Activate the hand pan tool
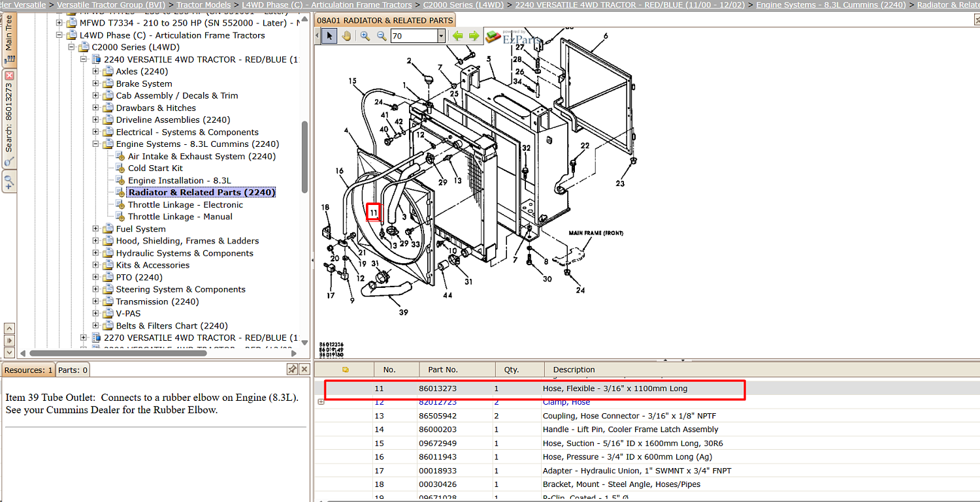Screen dimensions: 980x502 (346, 36)
